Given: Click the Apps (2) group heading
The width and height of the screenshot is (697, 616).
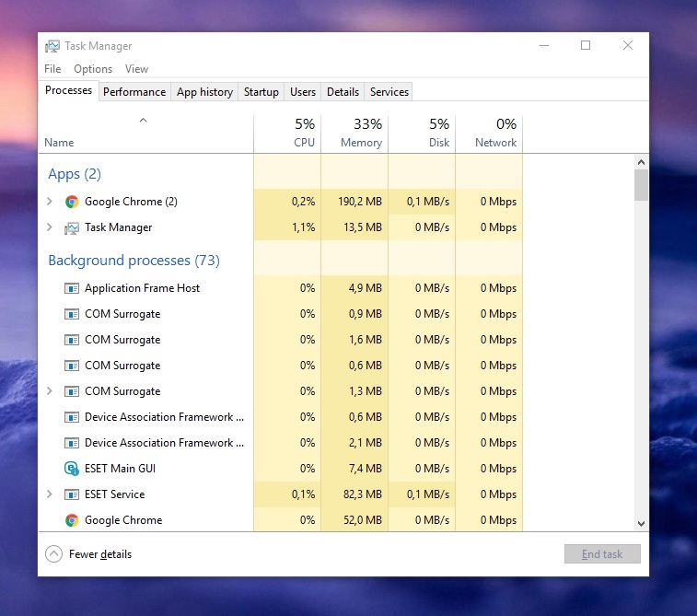Looking at the screenshot, I should click(x=75, y=174).
